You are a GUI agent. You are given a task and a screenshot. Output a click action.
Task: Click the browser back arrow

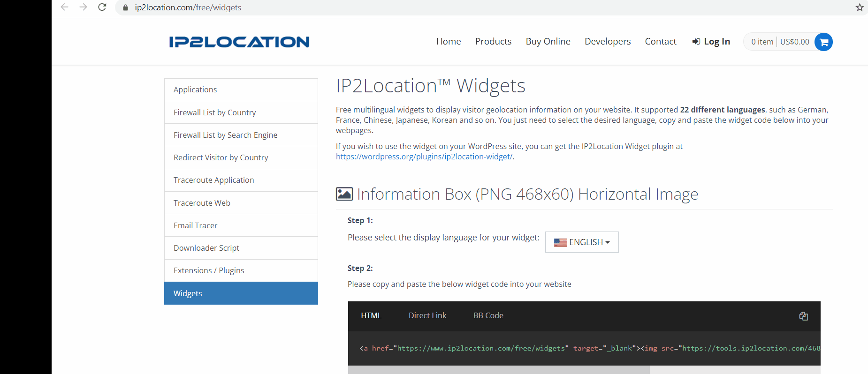tap(65, 7)
